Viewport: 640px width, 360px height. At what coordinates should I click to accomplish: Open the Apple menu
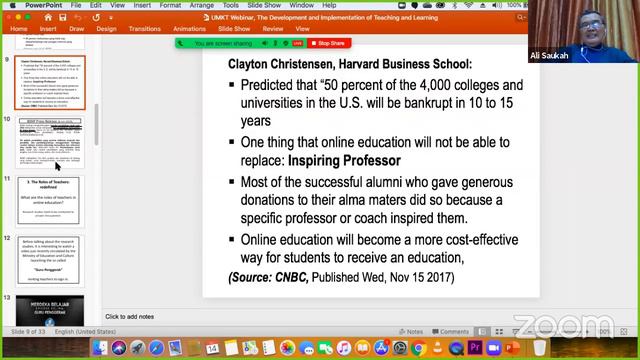coord(13,5)
